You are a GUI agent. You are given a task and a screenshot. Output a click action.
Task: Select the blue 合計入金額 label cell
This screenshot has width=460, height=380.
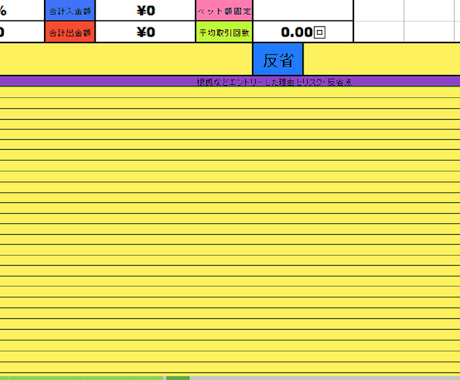70,10
